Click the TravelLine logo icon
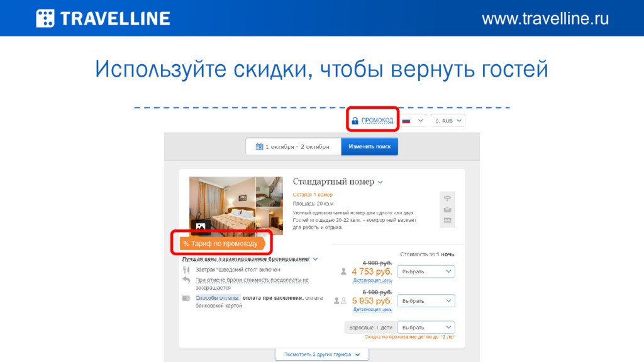The height and width of the screenshot is (362, 644). [x=45, y=18]
